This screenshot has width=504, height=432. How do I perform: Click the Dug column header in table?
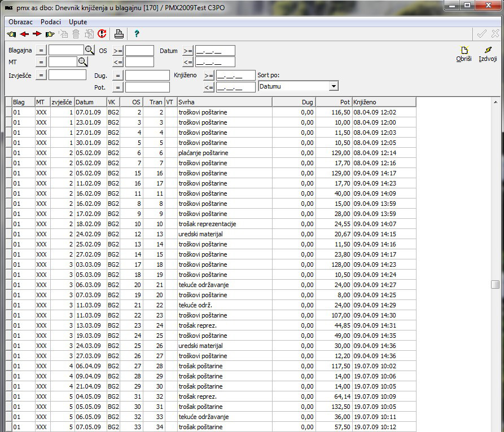tap(294, 102)
